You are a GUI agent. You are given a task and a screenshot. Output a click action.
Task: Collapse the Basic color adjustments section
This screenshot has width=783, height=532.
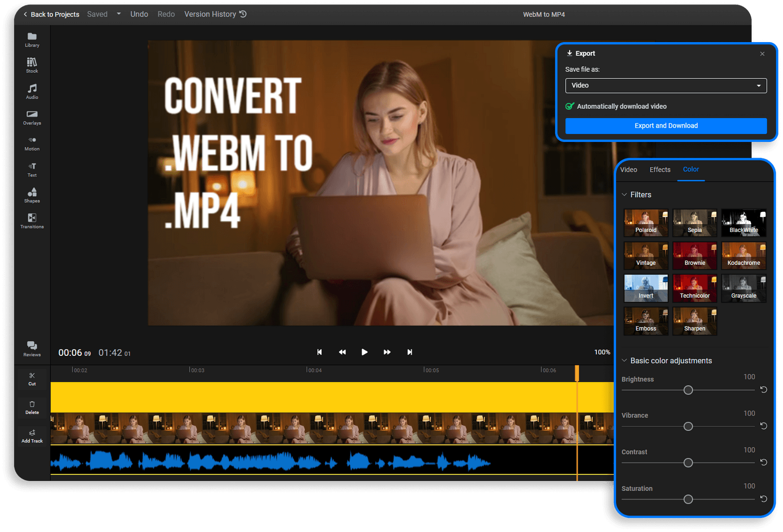(x=625, y=361)
